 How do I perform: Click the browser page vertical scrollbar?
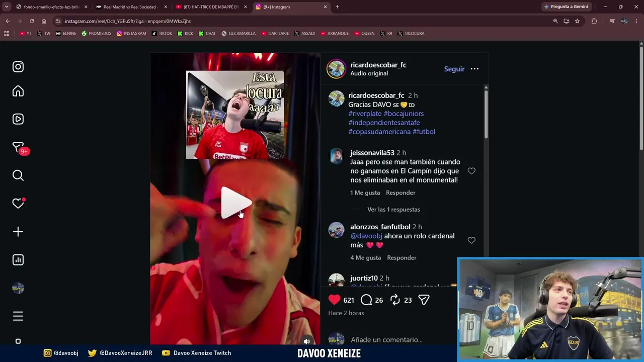click(641, 98)
